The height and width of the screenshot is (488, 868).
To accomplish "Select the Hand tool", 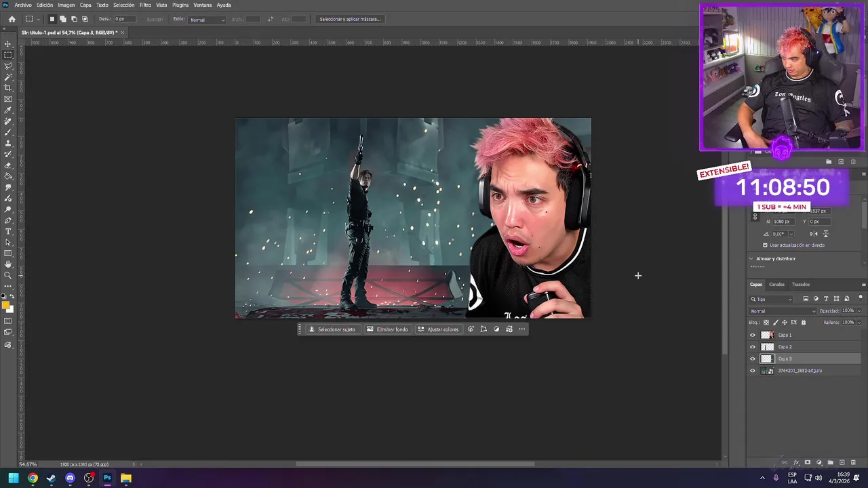I will 8,264.
